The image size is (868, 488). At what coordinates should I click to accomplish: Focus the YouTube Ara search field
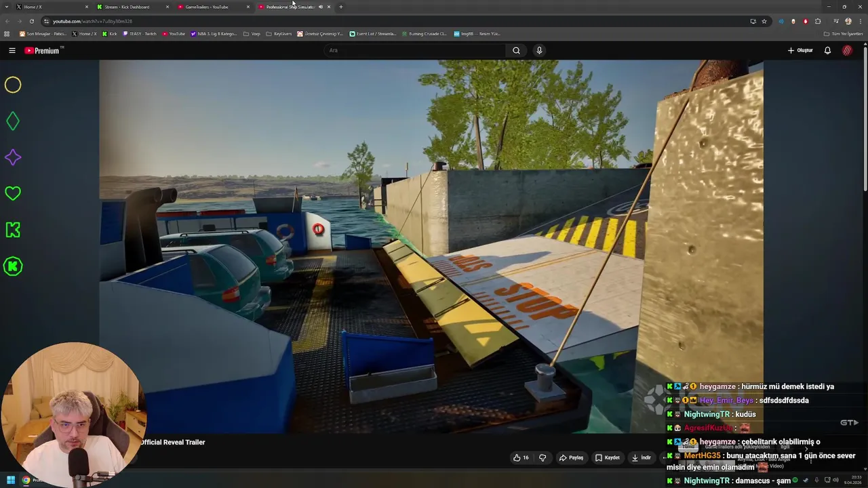[415, 50]
